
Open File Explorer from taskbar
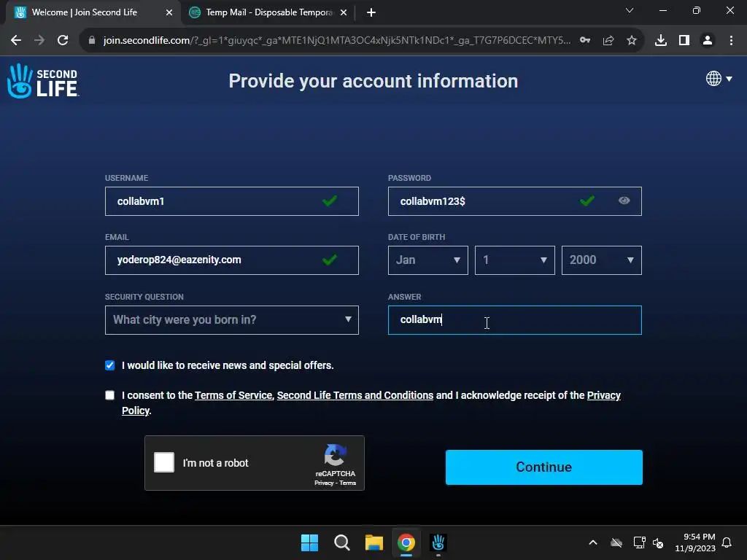pos(374,542)
